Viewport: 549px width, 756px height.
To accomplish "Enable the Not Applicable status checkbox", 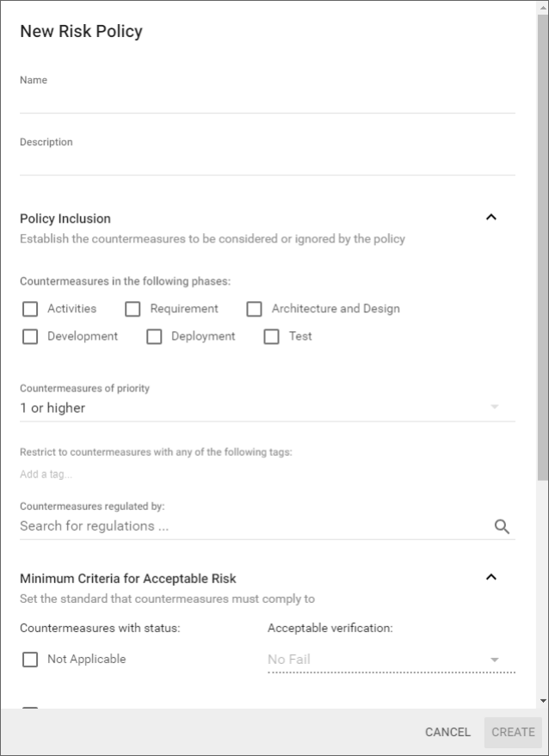I will (x=30, y=660).
